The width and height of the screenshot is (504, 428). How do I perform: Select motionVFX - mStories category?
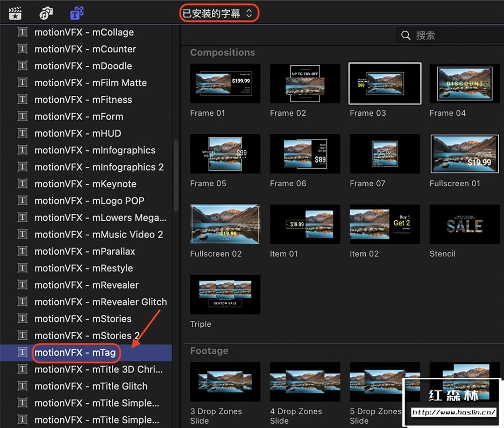coord(86,319)
